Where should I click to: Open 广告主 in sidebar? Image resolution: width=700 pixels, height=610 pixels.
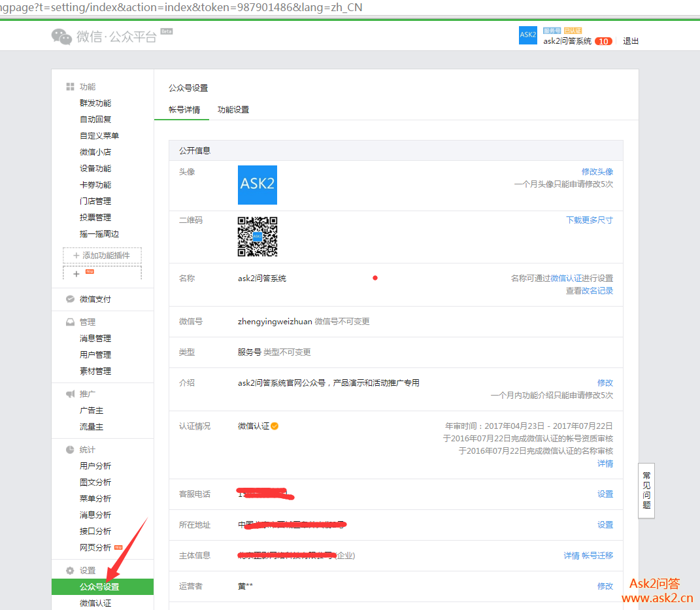click(91, 411)
